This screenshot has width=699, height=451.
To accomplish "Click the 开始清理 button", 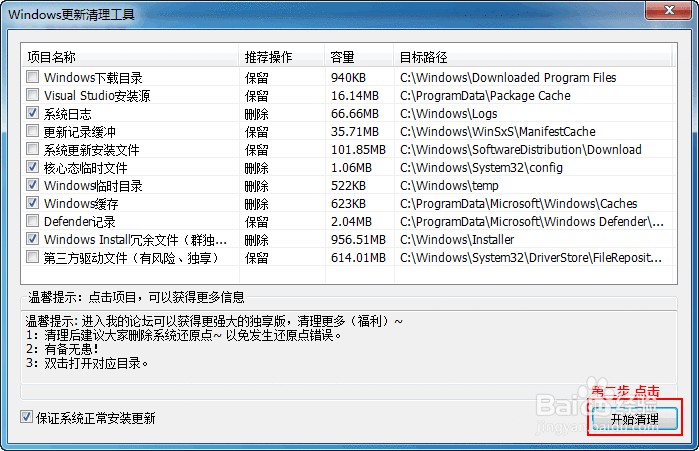I will click(x=634, y=419).
